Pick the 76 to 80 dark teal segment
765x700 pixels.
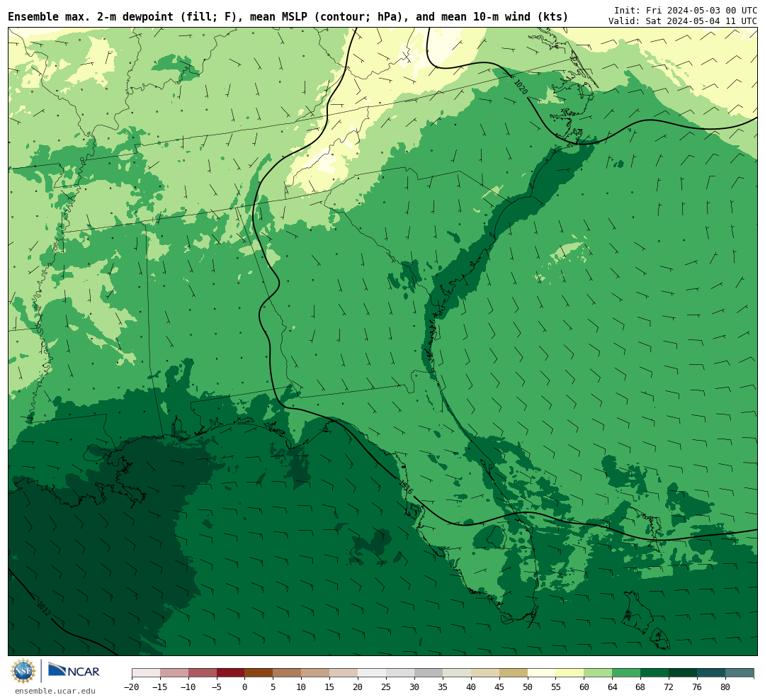click(712, 673)
